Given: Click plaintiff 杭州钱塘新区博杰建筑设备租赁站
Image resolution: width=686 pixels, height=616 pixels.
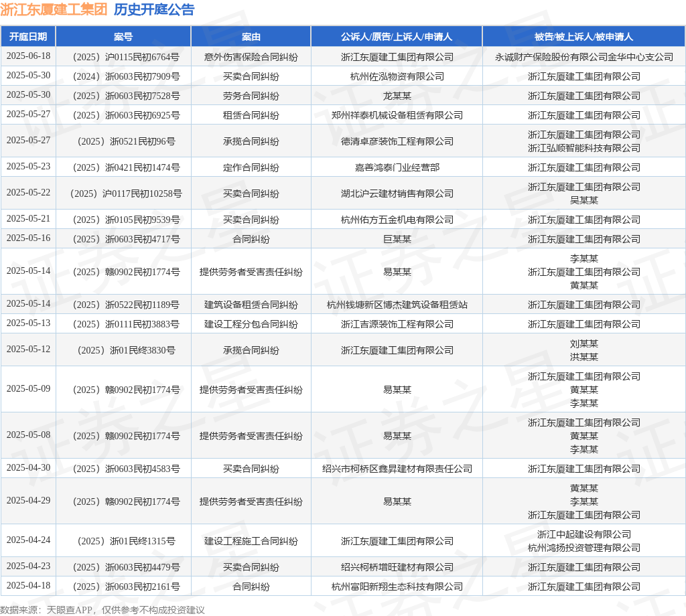Looking at the screenshot, I should [397, 305].
